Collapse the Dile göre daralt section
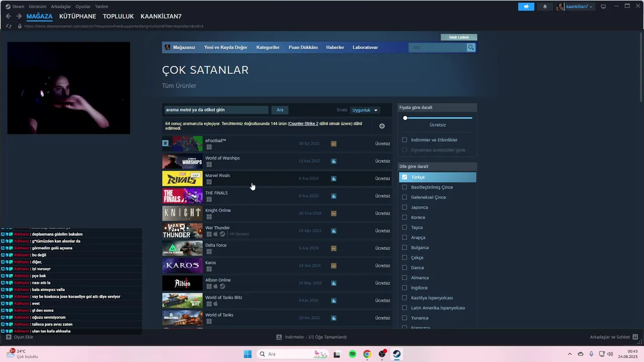 click(437, 166)
